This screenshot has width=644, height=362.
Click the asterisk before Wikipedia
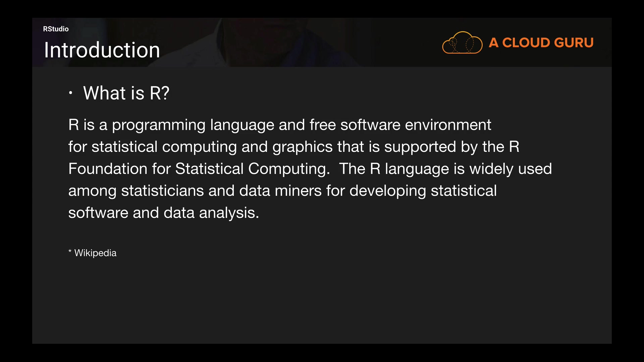70,251
